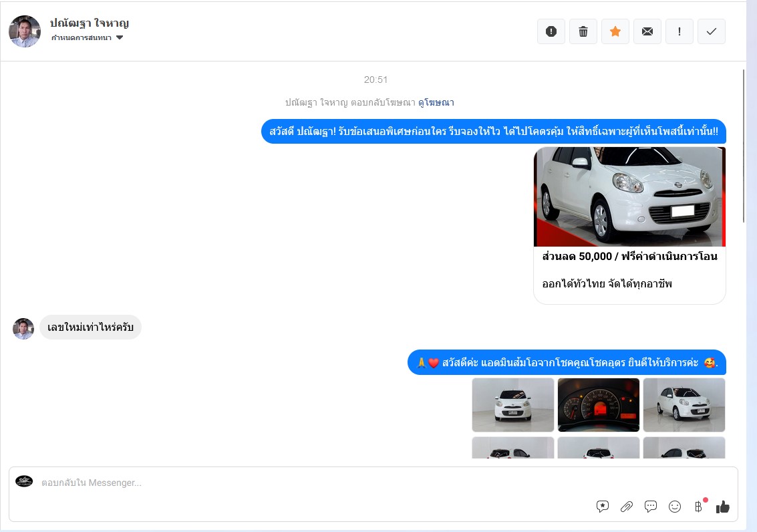Click the chat scrollbar on the right
Viewport: 757px width, 532px height.
[744, 146]
